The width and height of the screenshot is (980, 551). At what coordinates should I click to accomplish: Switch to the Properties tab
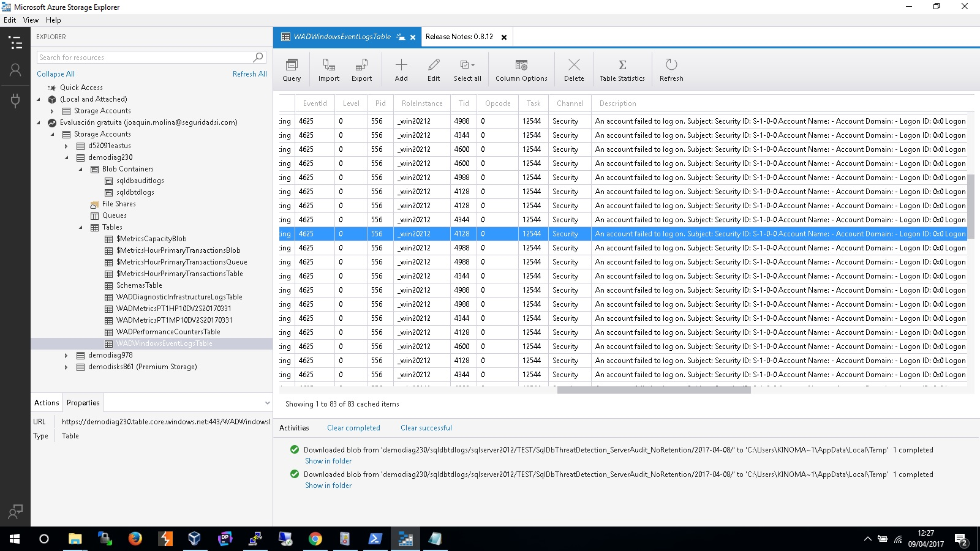click(83, 403)
